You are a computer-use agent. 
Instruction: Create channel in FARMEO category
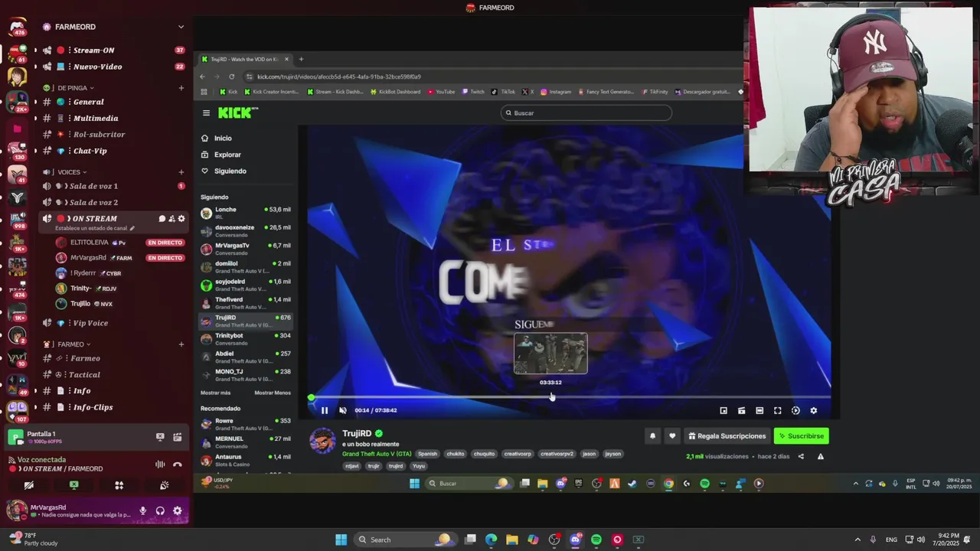click(181, 344)
